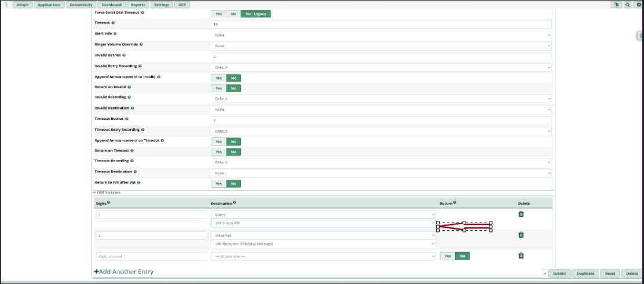
Task: Open the Users destination dropdown for digit 1
Action: pyautogui.click(x=323, y=214)
